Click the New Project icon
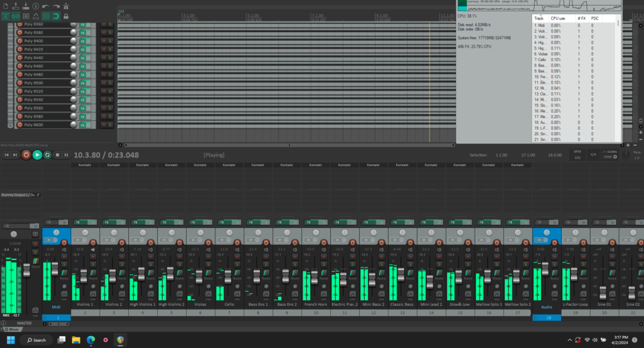Image resolution: width=644 pixels, height=348 pixels. coord(6,6)
